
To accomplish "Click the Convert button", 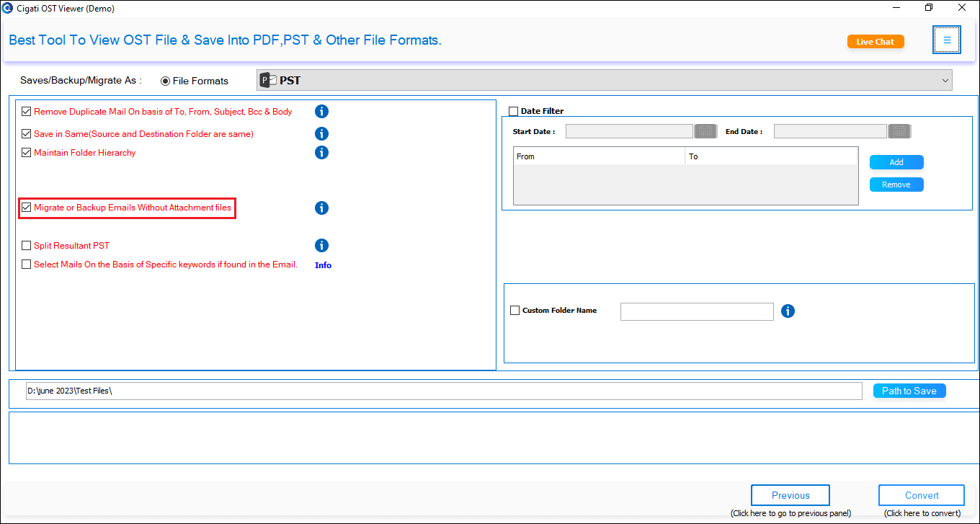I will 922,495.
